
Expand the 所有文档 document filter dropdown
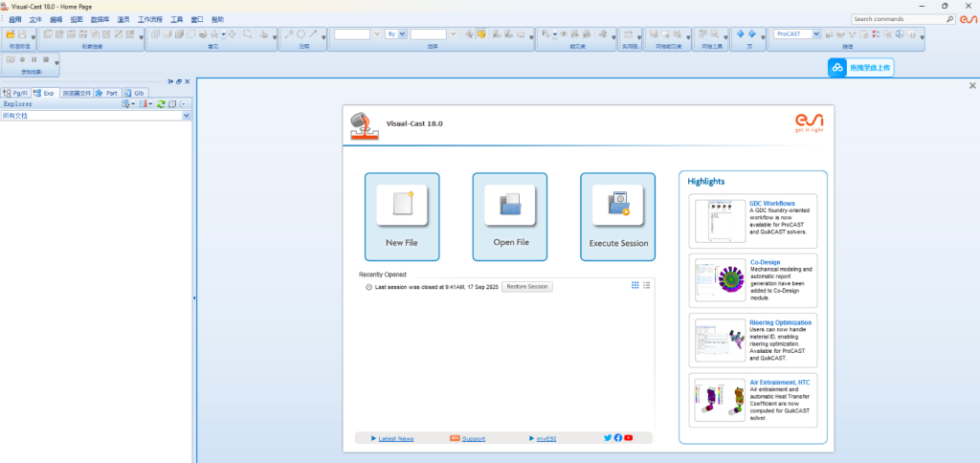pyautogui.click(x=186, y=116)
